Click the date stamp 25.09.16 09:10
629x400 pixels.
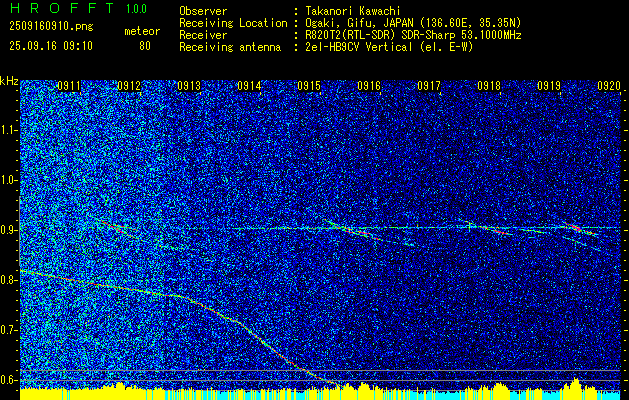[51, 46]
